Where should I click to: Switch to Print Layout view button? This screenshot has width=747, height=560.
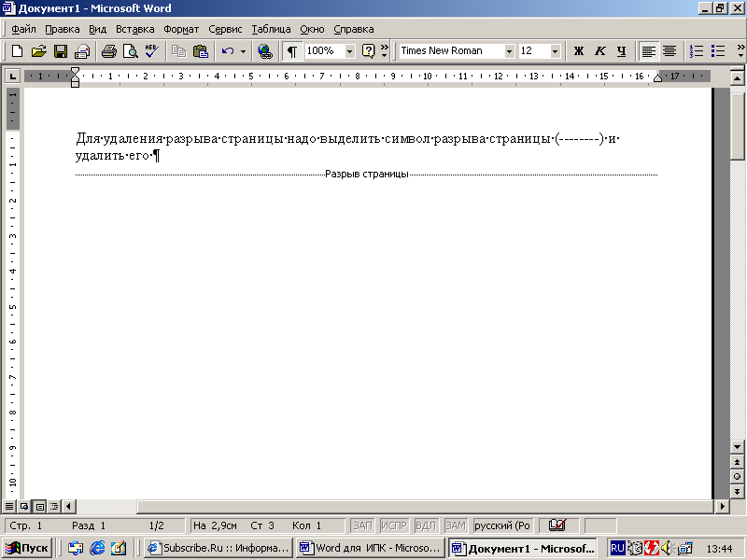[39, 506]
